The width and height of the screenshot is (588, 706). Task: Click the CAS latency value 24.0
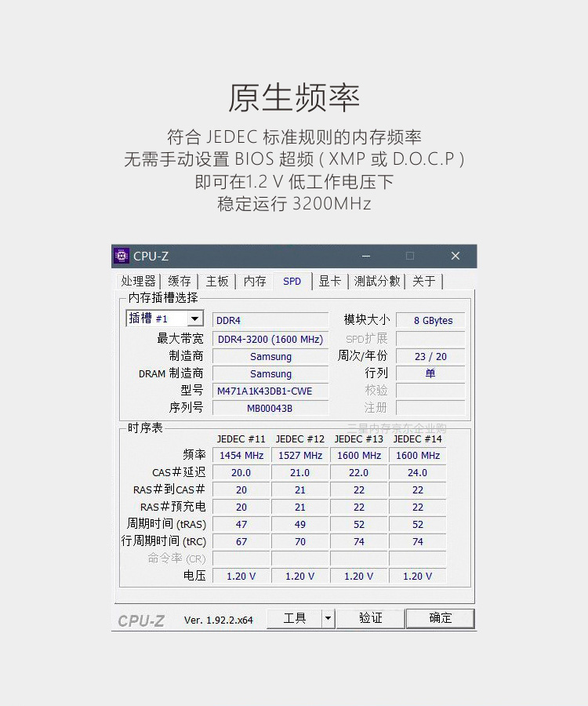pos(418,473)
